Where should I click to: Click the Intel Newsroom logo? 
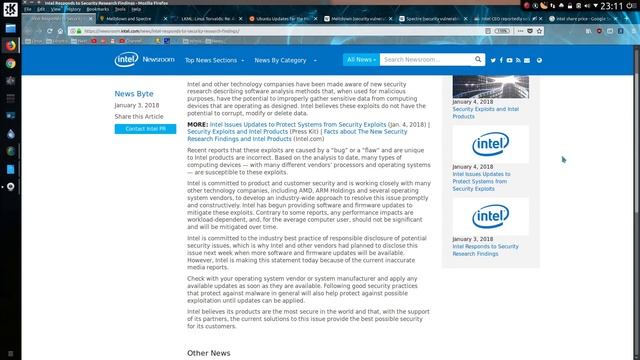(x=144, y=60)
